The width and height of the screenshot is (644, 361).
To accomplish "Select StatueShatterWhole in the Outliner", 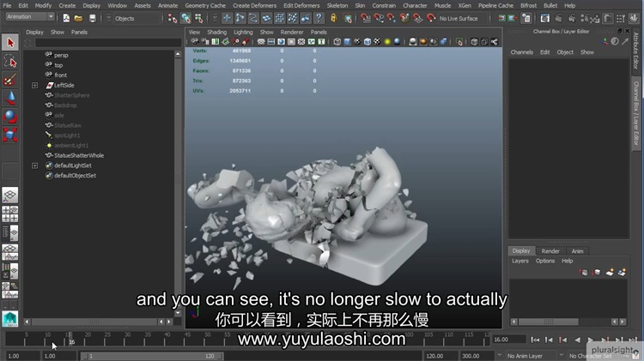I will coord(79,155).
